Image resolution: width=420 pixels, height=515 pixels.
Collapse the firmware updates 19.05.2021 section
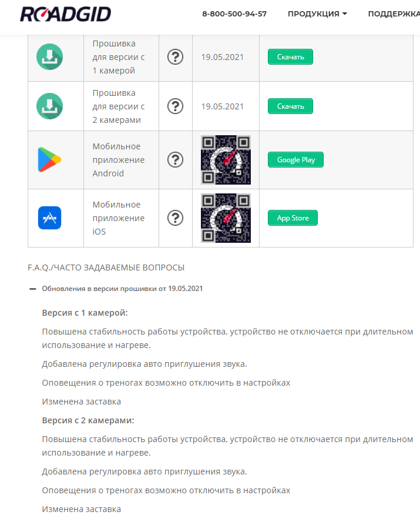click(33, 289)
